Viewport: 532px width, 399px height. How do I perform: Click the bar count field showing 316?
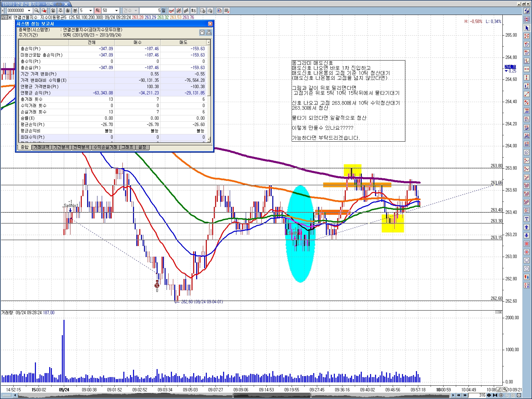click(477, 395)
